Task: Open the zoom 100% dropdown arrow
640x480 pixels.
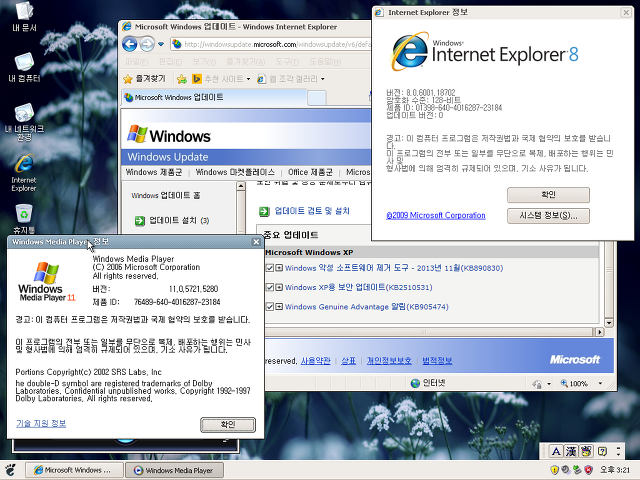Action: (600, 384)
